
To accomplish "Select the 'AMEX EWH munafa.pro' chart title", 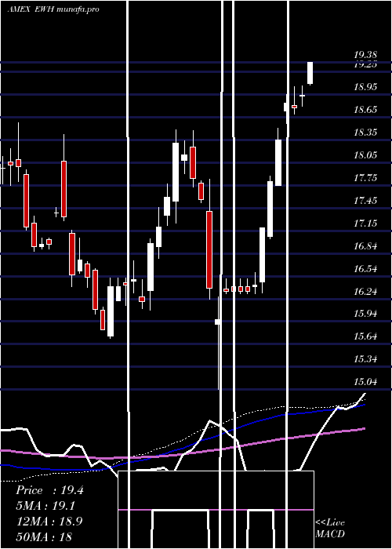I will [x=53, y=9].
